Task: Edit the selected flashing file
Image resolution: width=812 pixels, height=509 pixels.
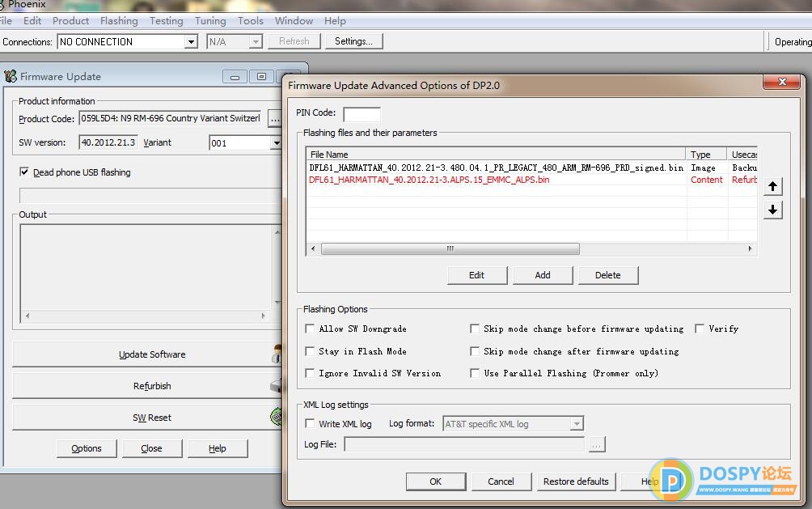Action: pos(477,275)
